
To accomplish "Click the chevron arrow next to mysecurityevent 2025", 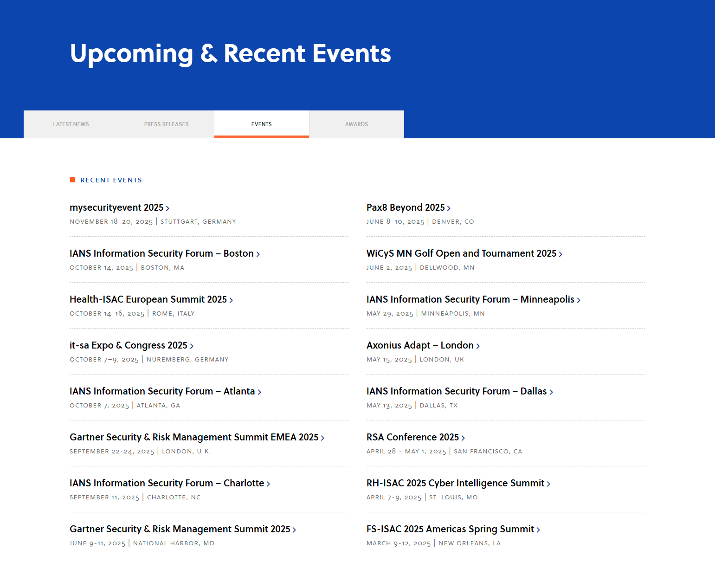I will click(169, 208).
